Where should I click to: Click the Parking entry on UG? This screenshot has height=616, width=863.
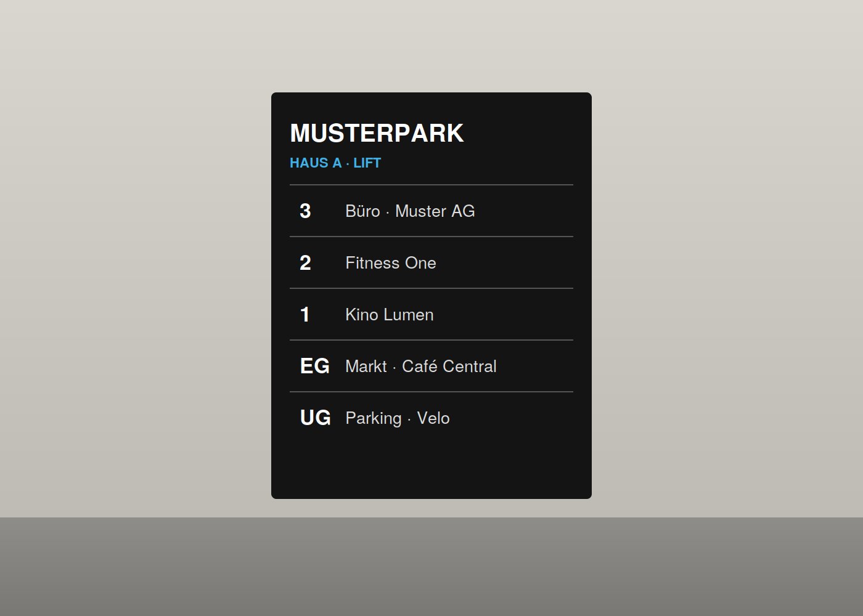(374, 418)
